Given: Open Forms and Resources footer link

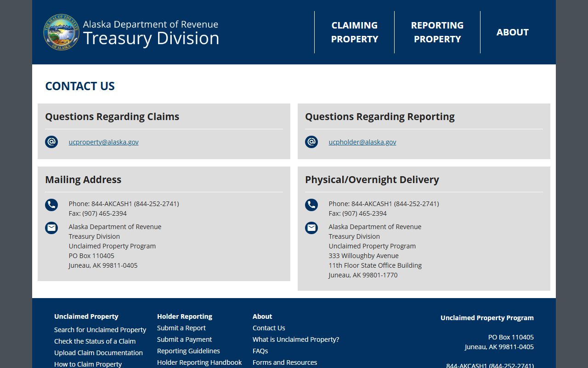Looking at the screenshot, I should tap(285, 362).
